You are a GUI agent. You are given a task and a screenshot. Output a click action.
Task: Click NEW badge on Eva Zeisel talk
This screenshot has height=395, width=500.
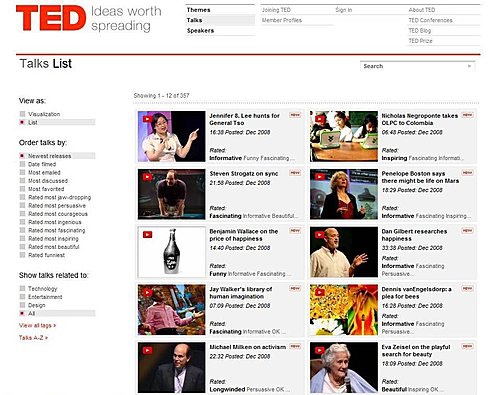[467, 346]
